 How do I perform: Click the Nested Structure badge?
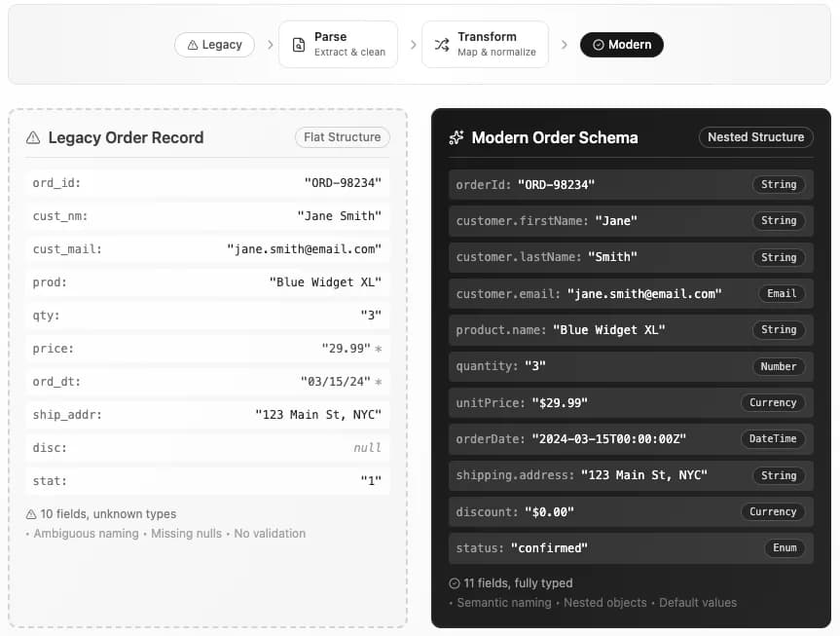[x=755, y=137]
